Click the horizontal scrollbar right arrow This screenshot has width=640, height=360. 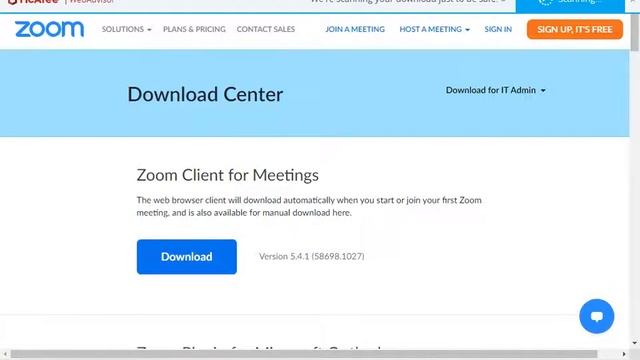[624, 354]
